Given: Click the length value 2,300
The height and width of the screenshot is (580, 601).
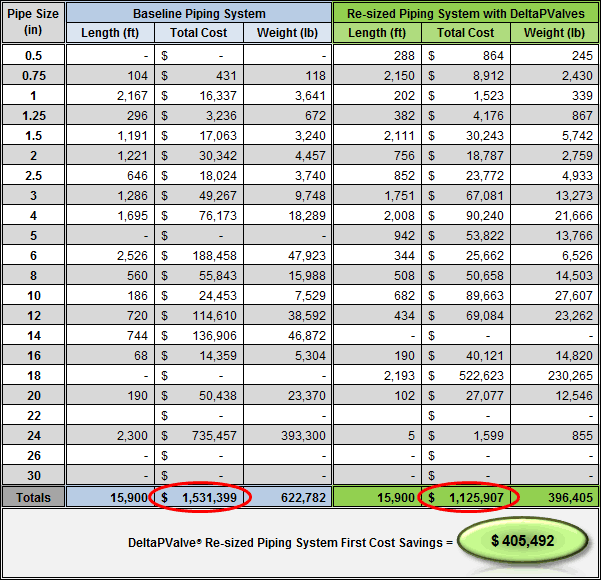Looking at the screenshot, I should click(x=132, y=435).
